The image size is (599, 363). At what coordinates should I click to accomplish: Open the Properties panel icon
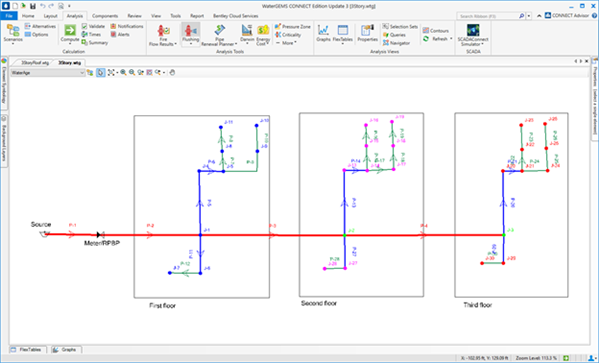(x=367, y=33)
